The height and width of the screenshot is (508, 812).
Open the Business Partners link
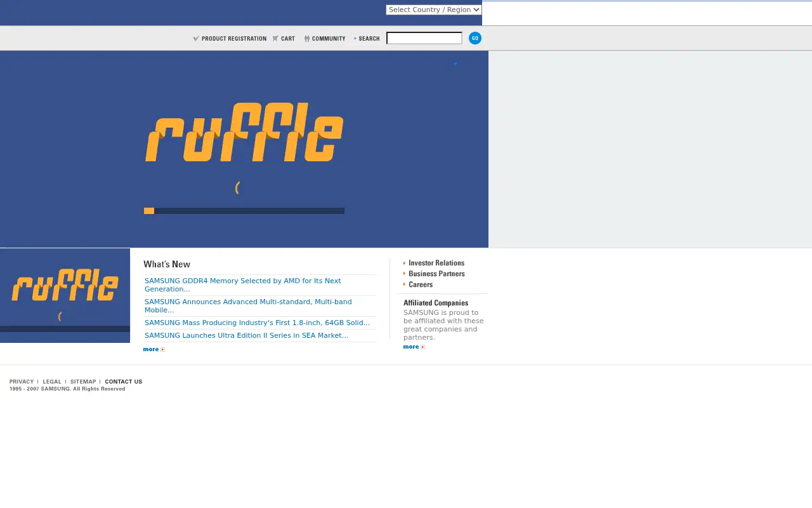436,274
